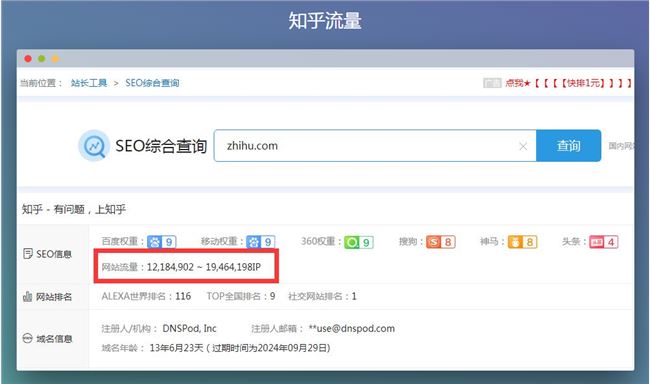650x384 pixels.
Task: Click the 网站排名 bar chart icon
Action: tap(27, 297)
